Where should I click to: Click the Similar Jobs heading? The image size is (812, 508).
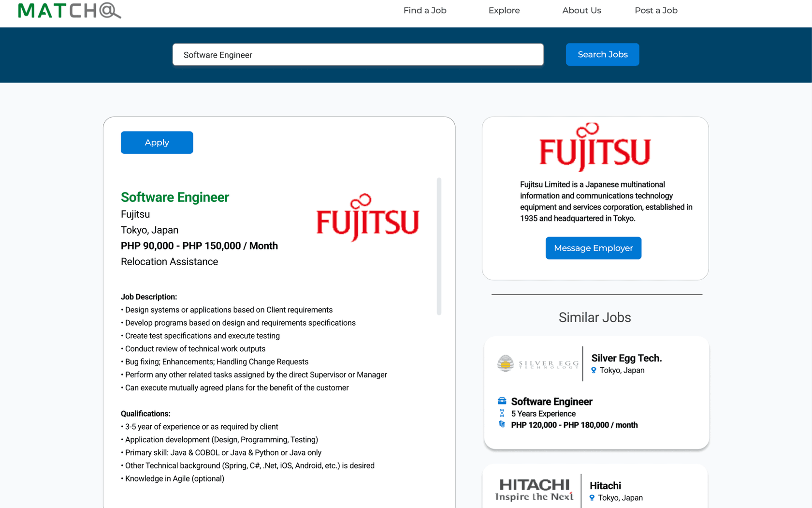pyautogui.click(x=594, y=317)
